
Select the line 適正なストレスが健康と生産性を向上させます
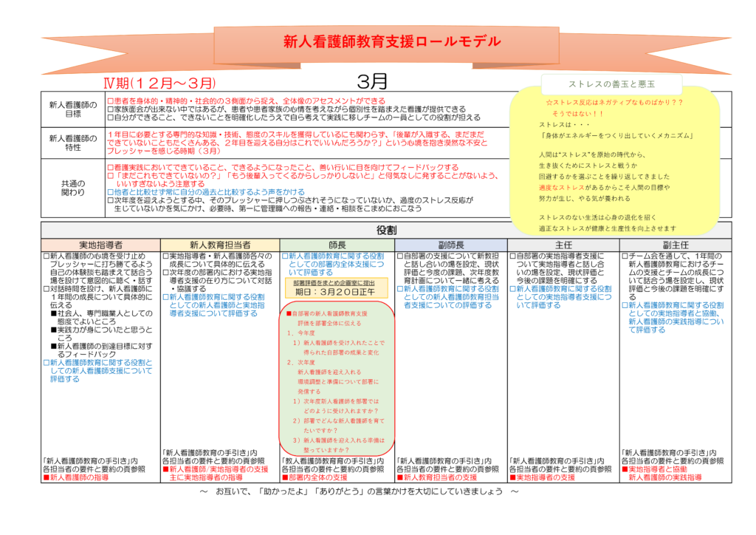pyautogui.click(x=608, y=228)
